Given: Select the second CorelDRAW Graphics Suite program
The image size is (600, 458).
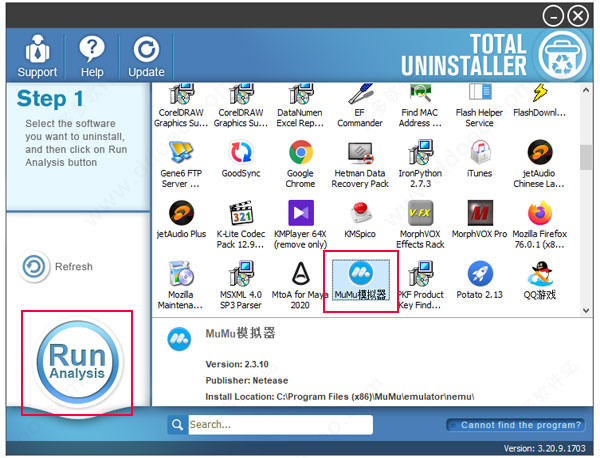Looking at the screenshot, I should 241,106.
